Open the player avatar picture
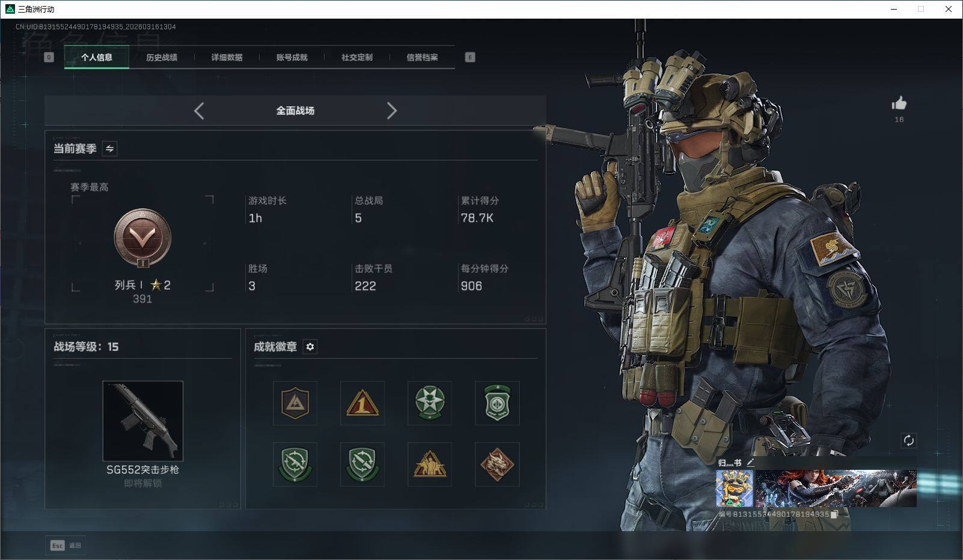 (735, 488)
